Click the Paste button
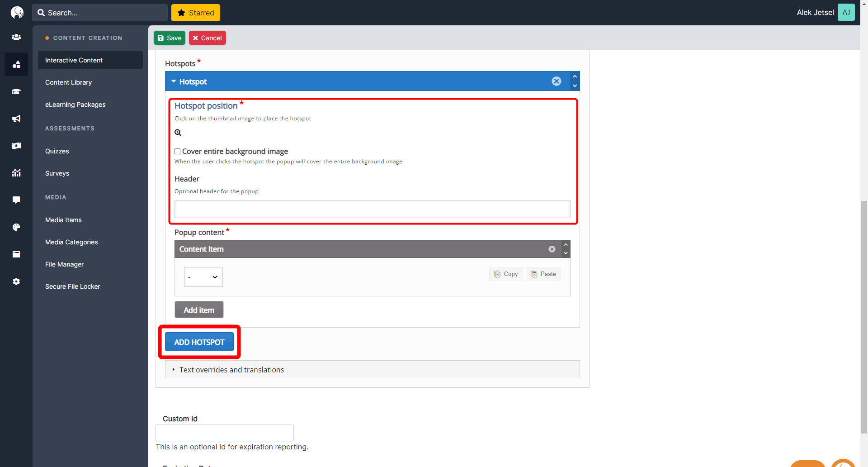The width and height of the screenshot is (868, 467). tap(543, 274)
